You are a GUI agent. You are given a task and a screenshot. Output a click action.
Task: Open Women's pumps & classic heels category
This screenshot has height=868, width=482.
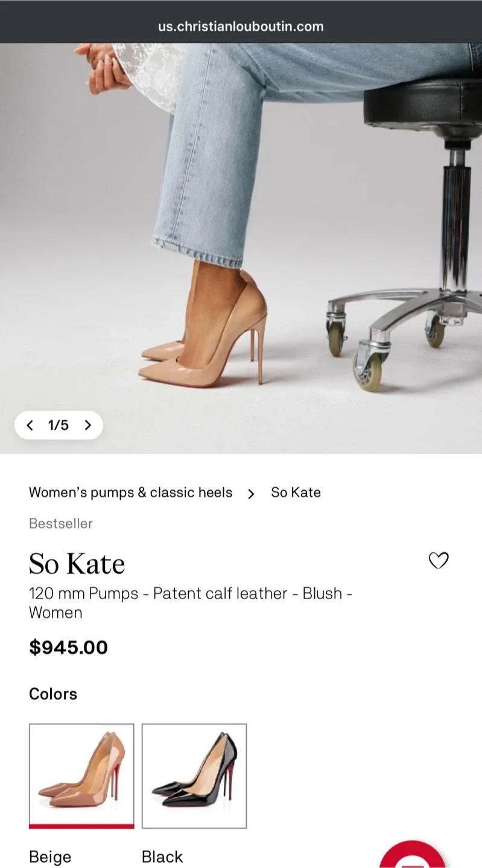(130, 492)
